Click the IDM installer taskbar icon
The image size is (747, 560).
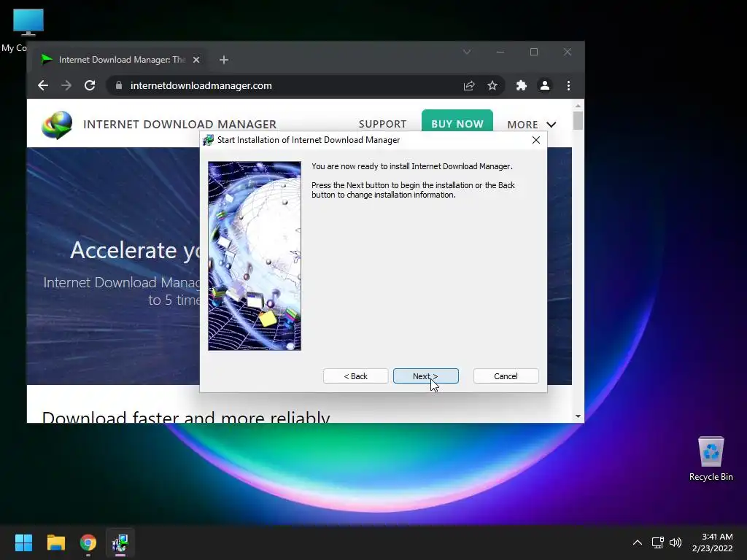pos(120,542)
